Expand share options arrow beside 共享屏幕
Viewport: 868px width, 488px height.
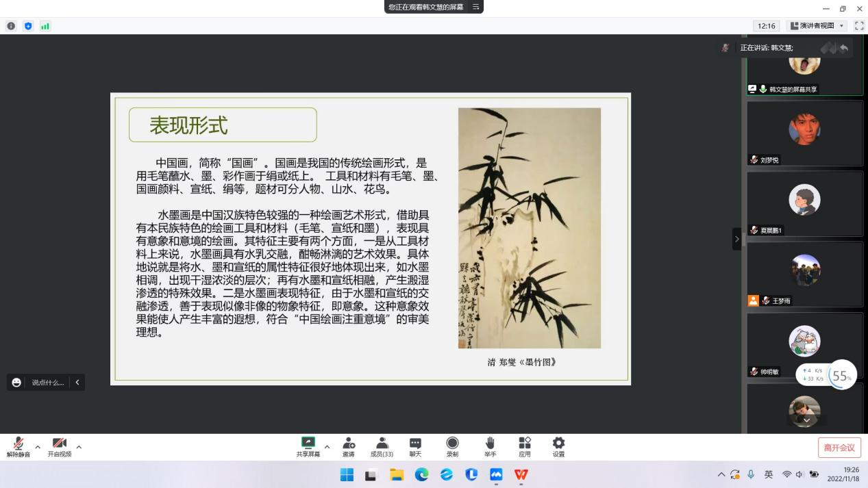pos(327,447)
